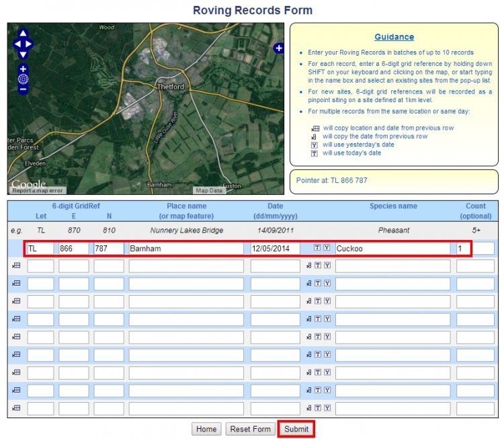Zoom in on the map
This screenshot has height=439, width=504.
tap(23, 69)
